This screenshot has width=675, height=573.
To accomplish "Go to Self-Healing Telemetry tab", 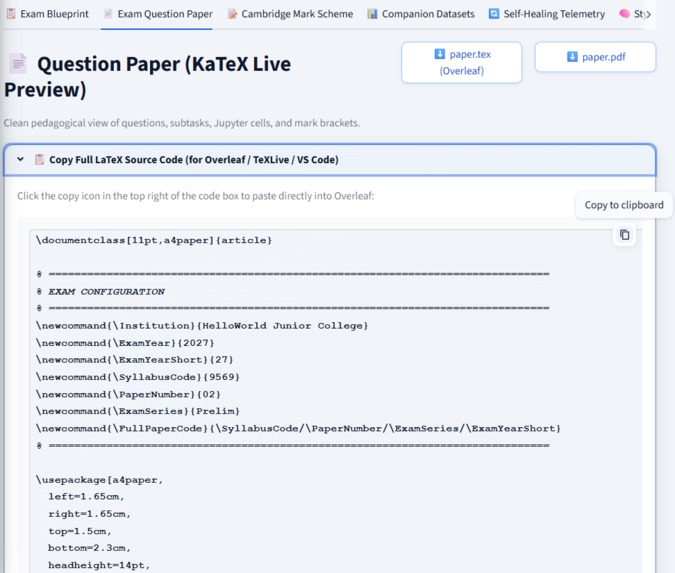I will click(x=547, y=14).
